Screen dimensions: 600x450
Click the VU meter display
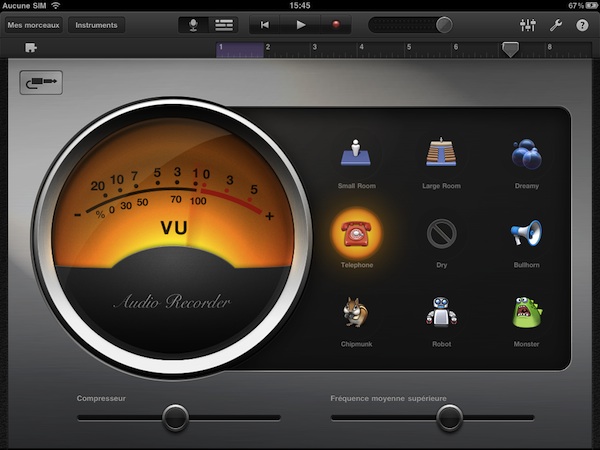pyautogui.click(x=172, y=237)
